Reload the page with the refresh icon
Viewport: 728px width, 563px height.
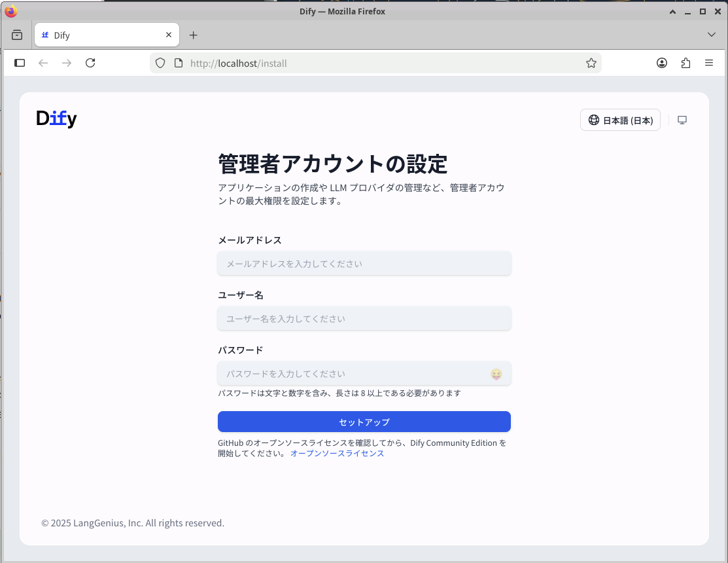[90, 63]
